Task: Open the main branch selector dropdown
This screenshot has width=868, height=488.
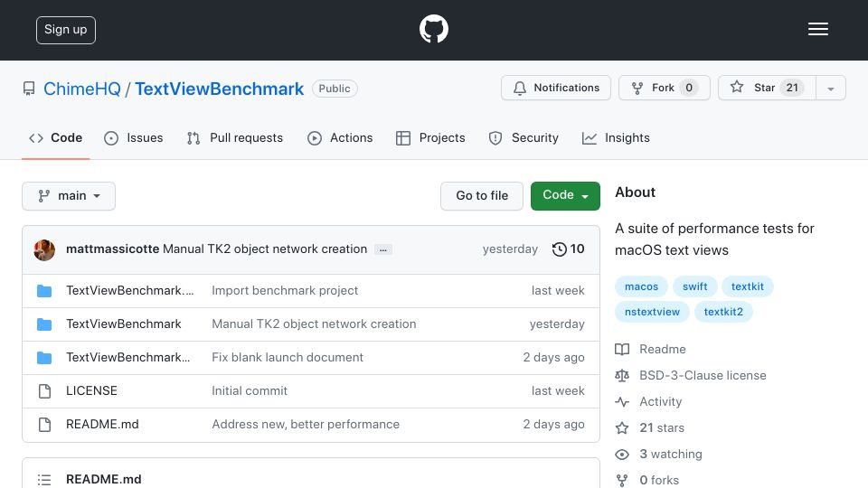Action: coord(69,196)
